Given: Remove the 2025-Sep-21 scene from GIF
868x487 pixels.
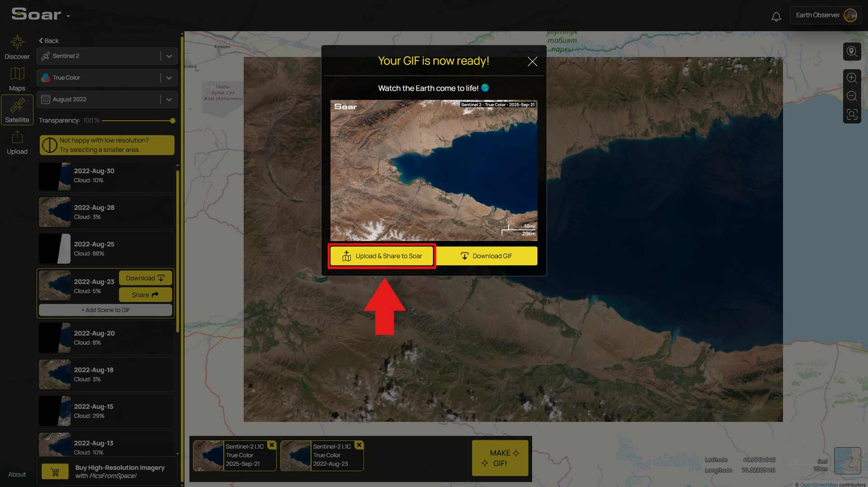Looking at the screenshot, I should (272, 445).
